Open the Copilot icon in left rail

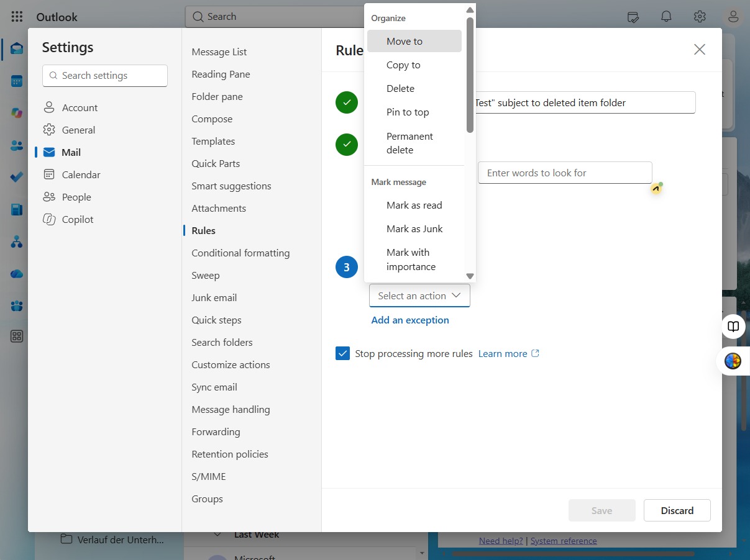(x=17, y=113)
